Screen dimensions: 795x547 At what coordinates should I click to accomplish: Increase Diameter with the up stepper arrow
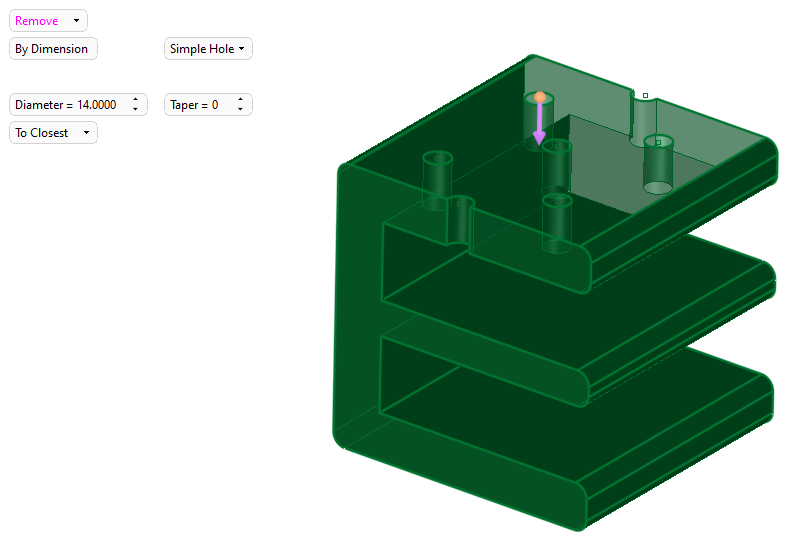pos(135,100)
